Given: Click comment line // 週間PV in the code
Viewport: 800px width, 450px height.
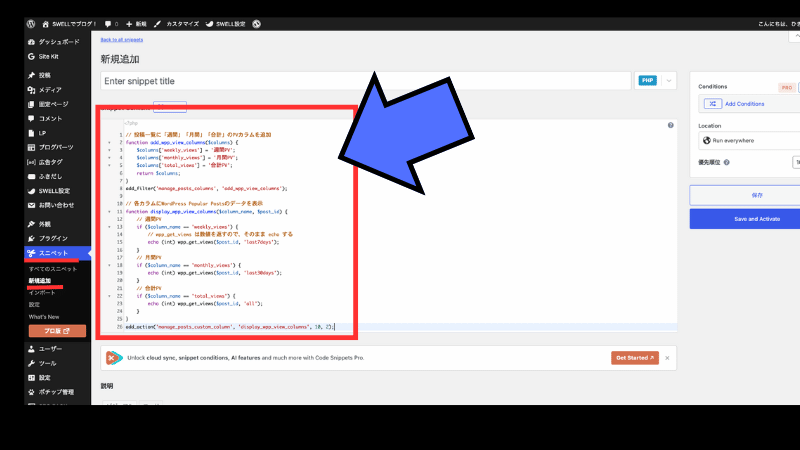Looking at the screenshot, I should pyautogui.click(x=148, y=219).
